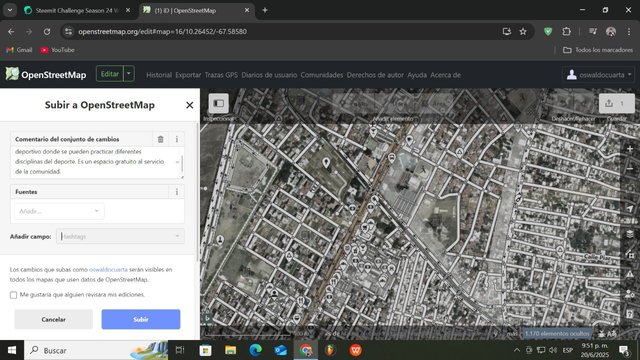
Task: Open the oswaldocuarta user menu
Action: (x=599, y=75)
